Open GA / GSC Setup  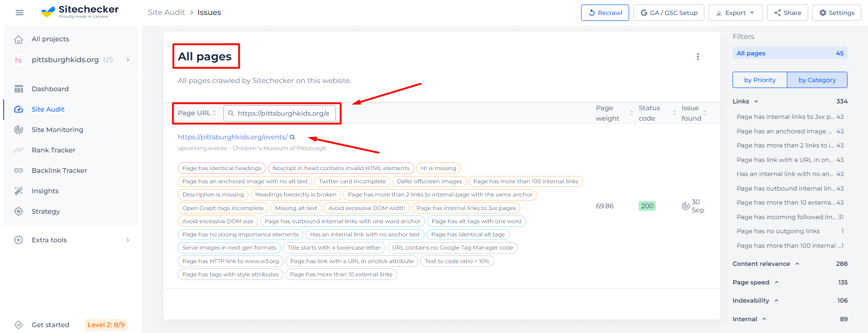669,13
